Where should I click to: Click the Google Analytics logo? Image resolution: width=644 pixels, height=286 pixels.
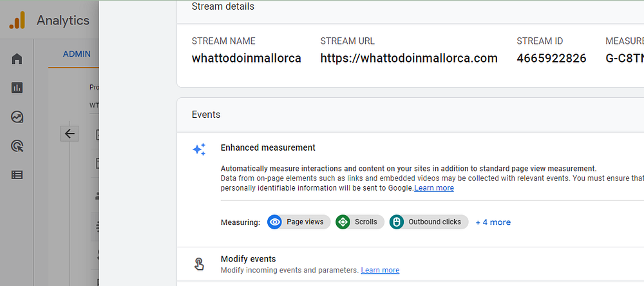(x=17, y=20)
